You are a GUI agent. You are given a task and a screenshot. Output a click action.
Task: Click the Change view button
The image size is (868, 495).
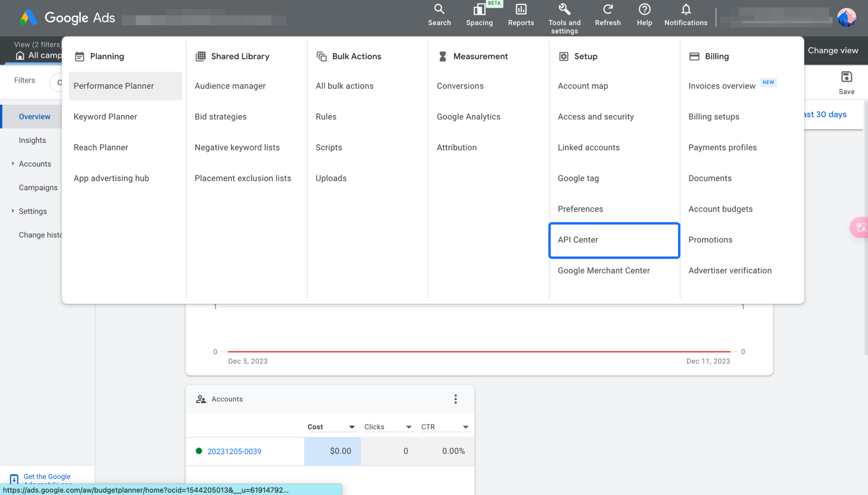tap(833, 51)
